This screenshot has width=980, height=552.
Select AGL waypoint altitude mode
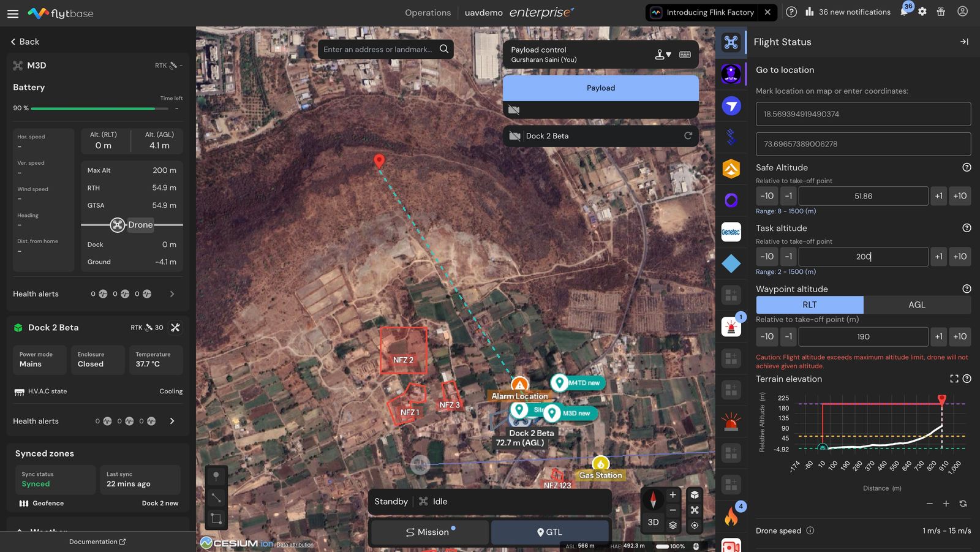pos(917,304)
